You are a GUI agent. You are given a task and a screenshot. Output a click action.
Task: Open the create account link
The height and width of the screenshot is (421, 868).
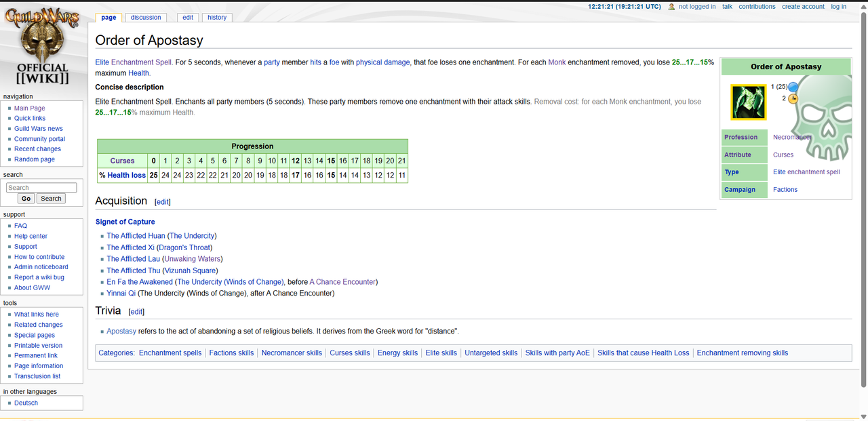tap(803, 7)
